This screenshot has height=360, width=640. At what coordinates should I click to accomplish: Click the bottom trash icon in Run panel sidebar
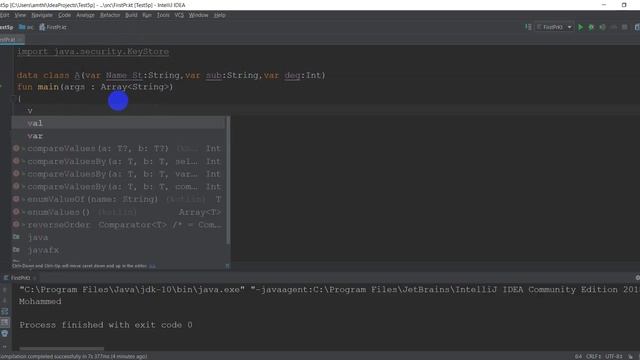pos(4,333)
